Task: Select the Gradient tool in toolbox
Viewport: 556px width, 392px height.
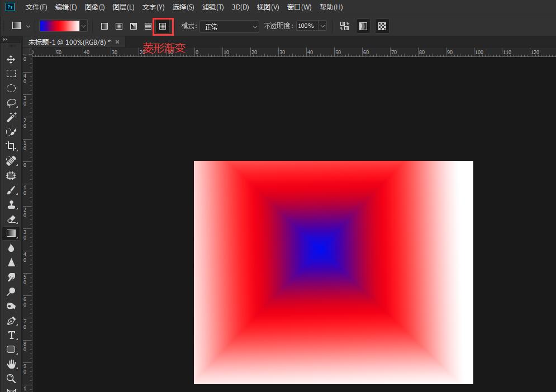Action: 11,233
